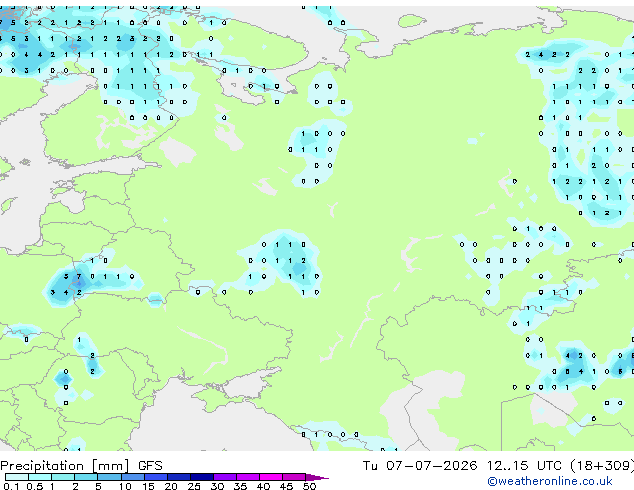Click the legend value label '0.1'

[x=11, y=486]
